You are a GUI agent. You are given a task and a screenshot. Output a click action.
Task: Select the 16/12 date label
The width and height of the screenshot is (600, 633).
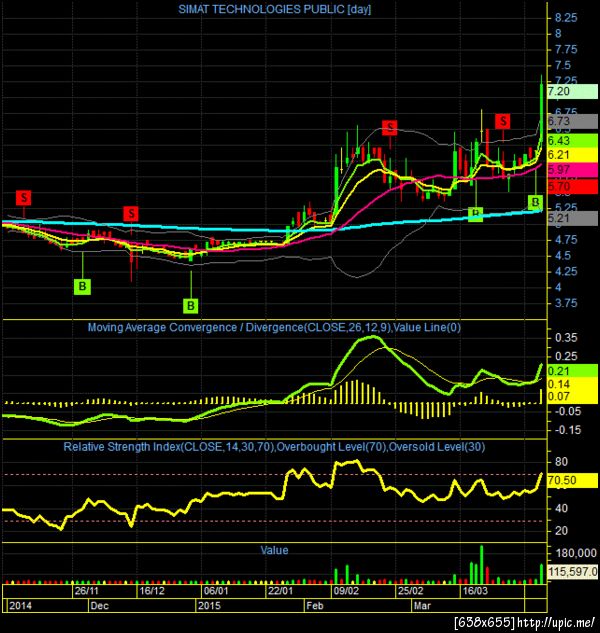[151, 591]
